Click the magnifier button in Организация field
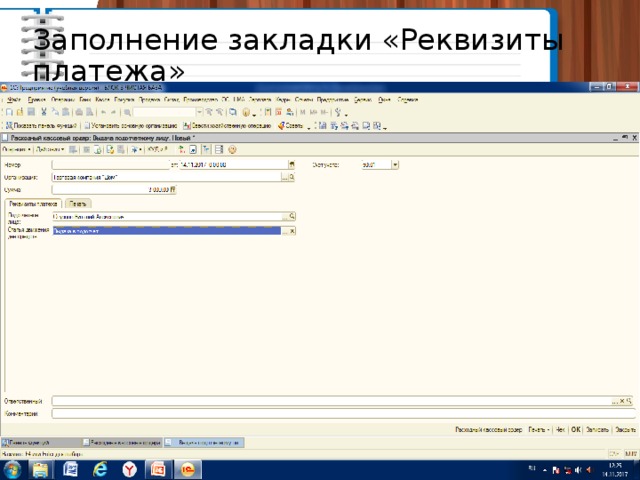 point(291,177)
